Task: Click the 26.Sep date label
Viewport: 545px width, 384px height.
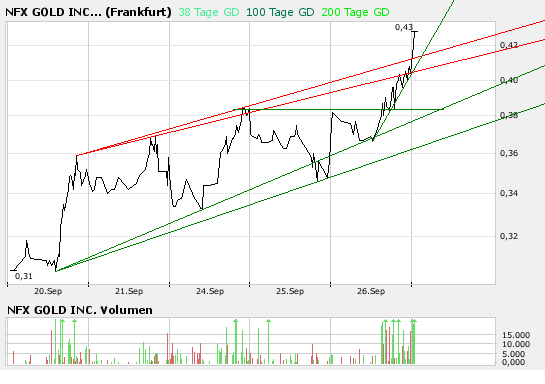Action: tap(371, 291)
